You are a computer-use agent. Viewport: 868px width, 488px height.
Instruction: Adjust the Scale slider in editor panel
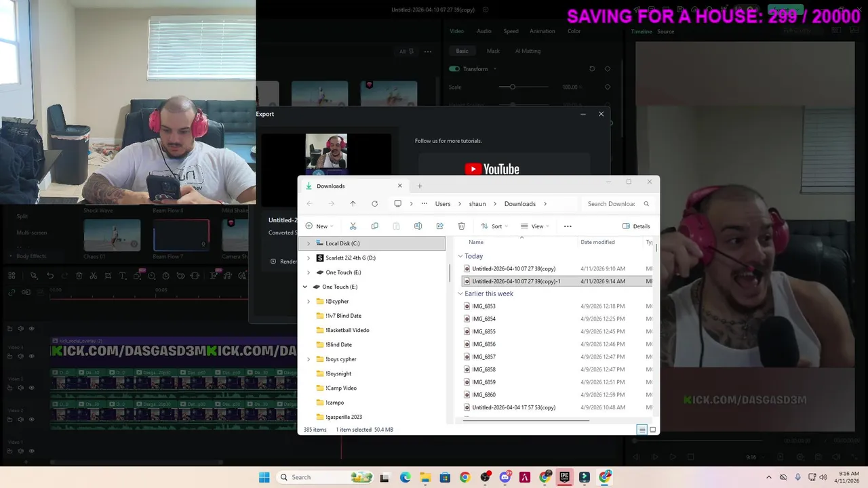click(513, 87)
